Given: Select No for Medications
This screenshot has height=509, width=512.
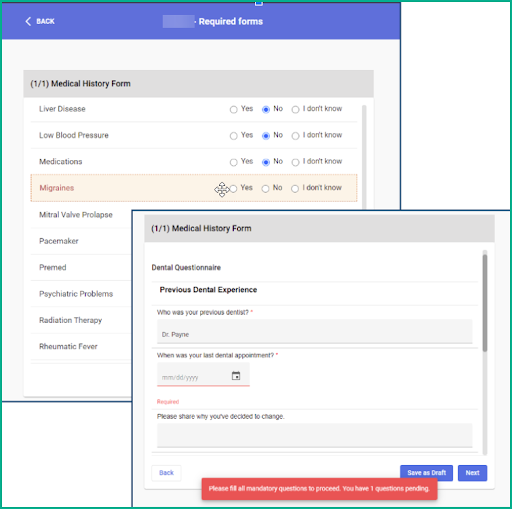Looking at the screenshot, I should pyautogui.click(x=266, y=162).
